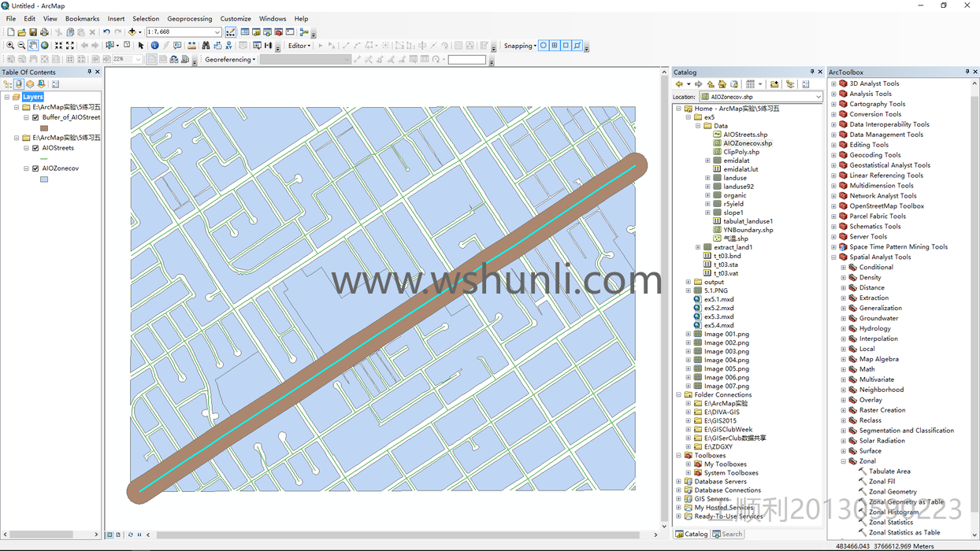Open the Network Analyst Tools toolbox
Screen dimensions: 980x551
pos(882,196)
